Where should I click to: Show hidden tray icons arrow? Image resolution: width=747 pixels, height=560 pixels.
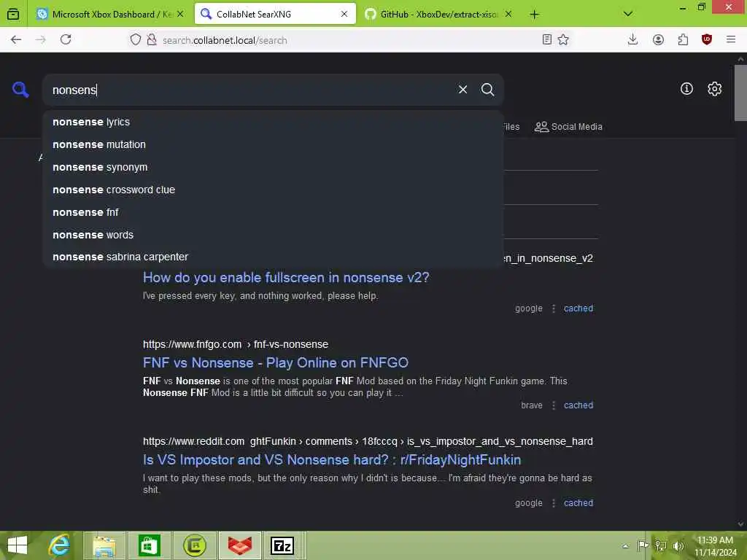click(625, 545)
